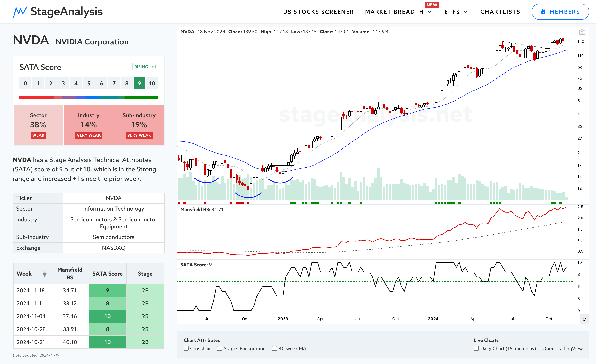The height and width of the screenshot is (364, 596).
Task: Click Semiconductors & Semiconductor Equipment industry value
Action: (114, 223)
